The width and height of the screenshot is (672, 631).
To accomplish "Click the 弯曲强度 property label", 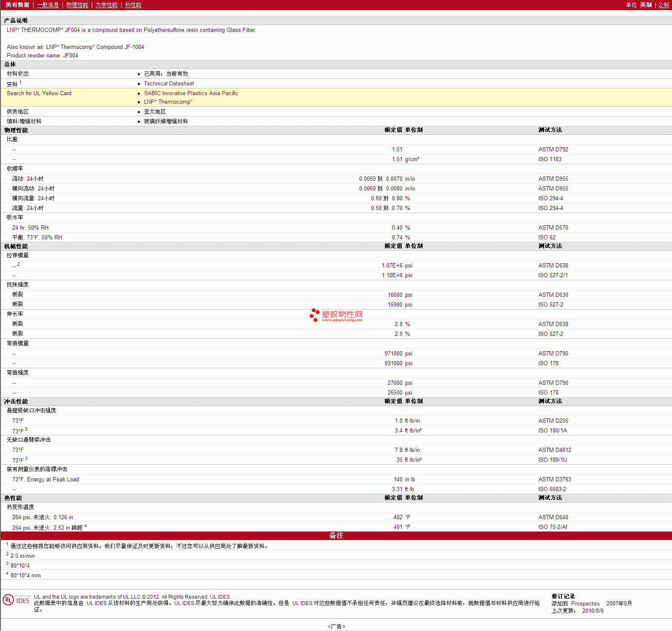I will point(18,373).
